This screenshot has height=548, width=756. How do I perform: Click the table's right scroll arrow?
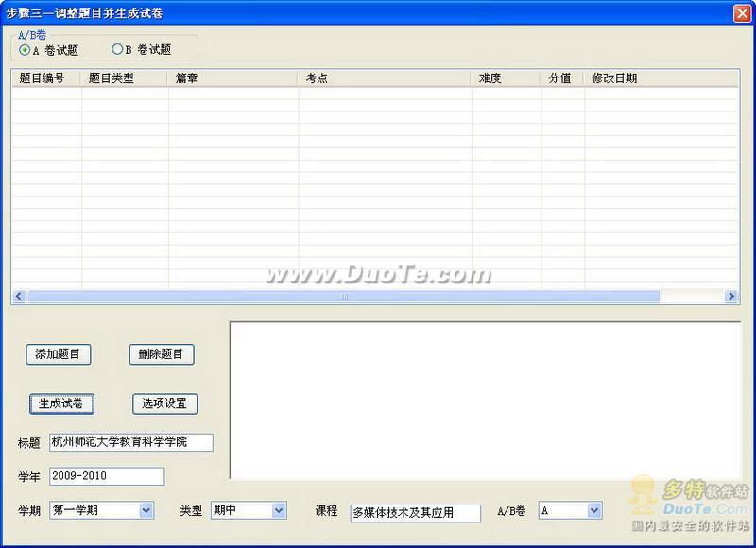(730, 296)
